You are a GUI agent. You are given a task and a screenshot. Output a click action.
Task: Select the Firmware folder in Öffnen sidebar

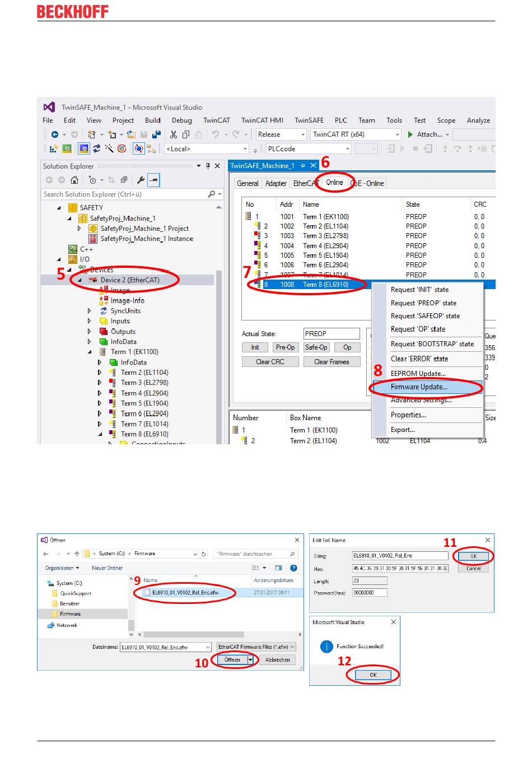71,614
